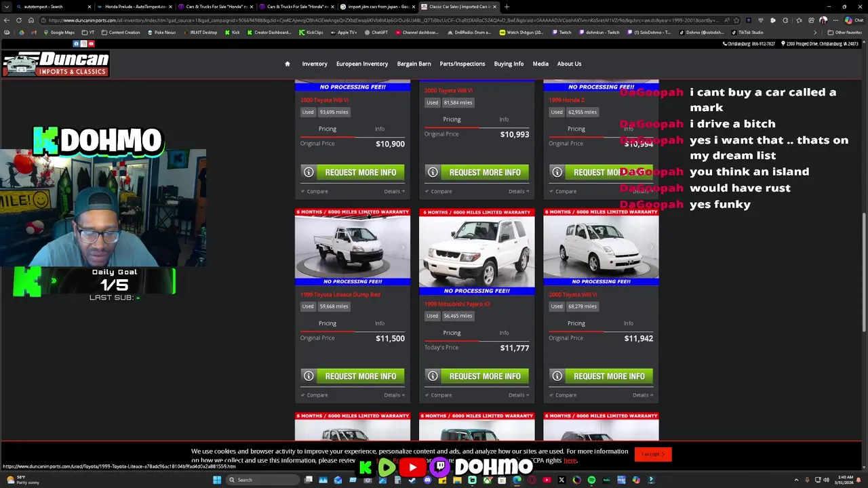Open the 1999 Toyota Liteace Dump Bed title link
868x488 pixels.
coord(340,295)
